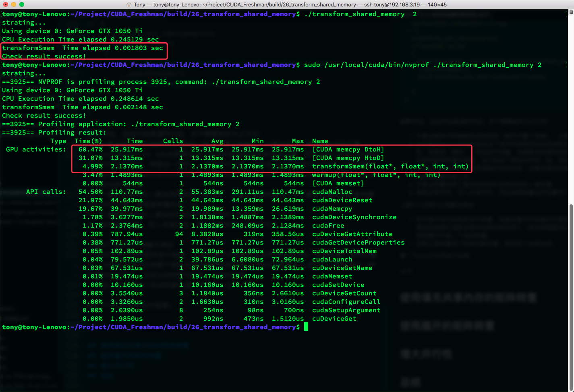Click the '[CUDA memset]' activity name
Viewport: 574px width, 392px height.
(338, 183)
